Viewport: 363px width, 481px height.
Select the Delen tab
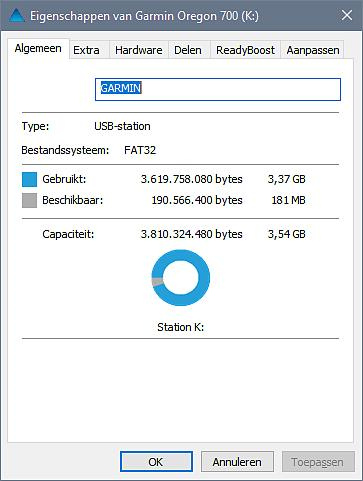(x=188, y=50)
